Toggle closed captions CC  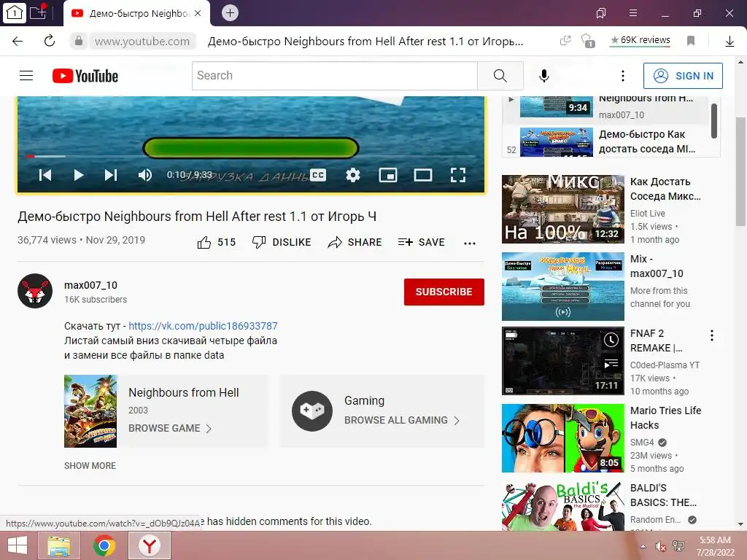click(x=318, y=175)
